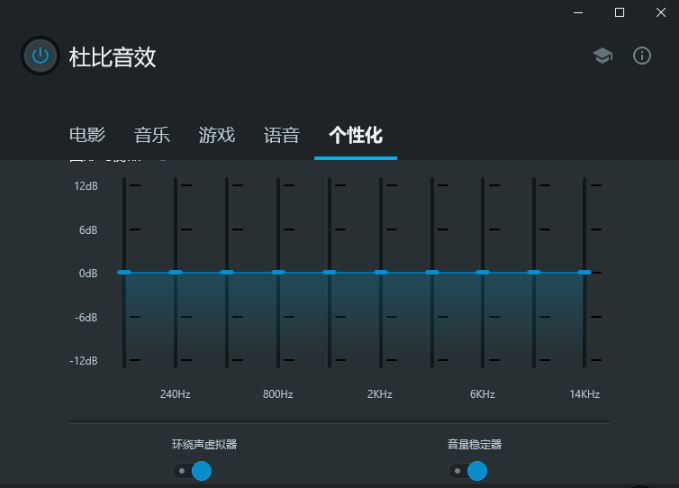Select the 800Hz equalizer band handle
The height and width of the screenshot is (488, 679).
pyautogui.click(x=278, y=272)
